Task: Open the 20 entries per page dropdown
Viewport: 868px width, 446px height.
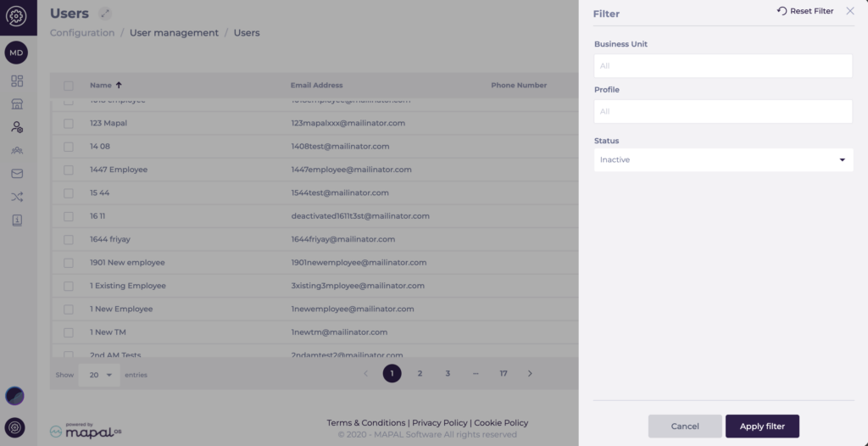Action: click(98, 374)
